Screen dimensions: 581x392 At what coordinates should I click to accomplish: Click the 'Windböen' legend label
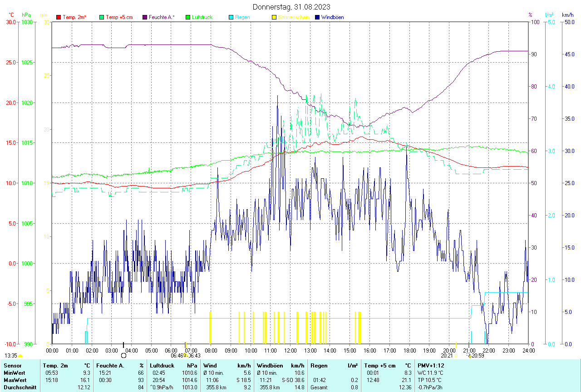tap(332, 17)
